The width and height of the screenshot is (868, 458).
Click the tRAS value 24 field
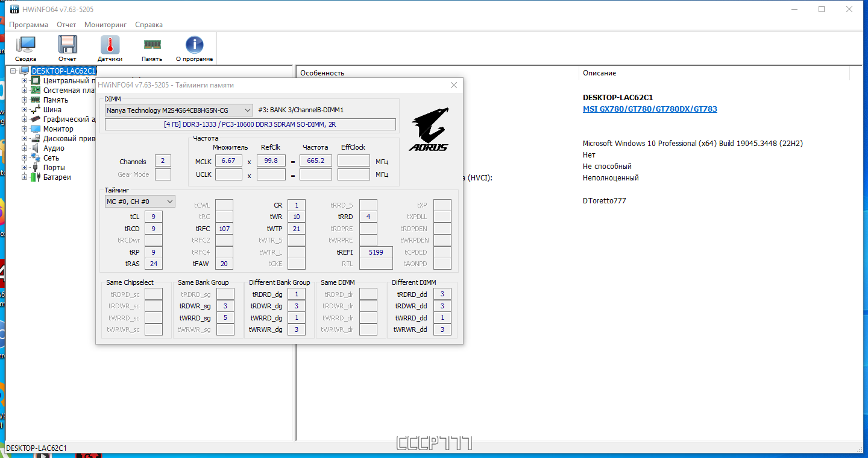click(x=154, y=264)
